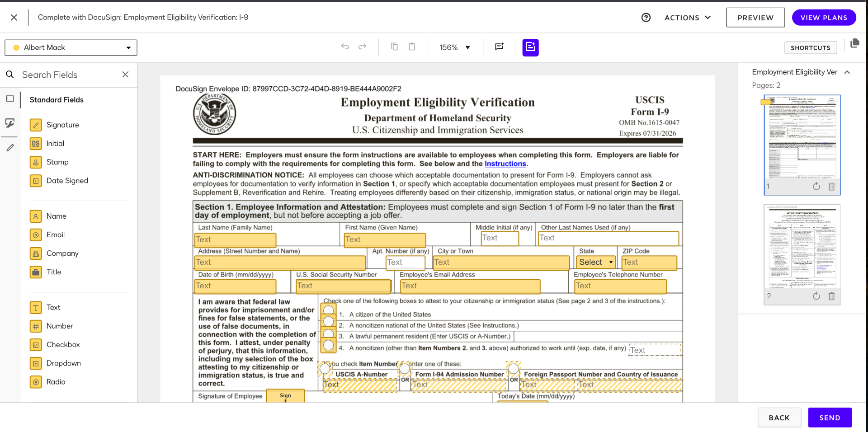The image size is (868, 432).
Task: Redo the last action
Action: point(362,47)
